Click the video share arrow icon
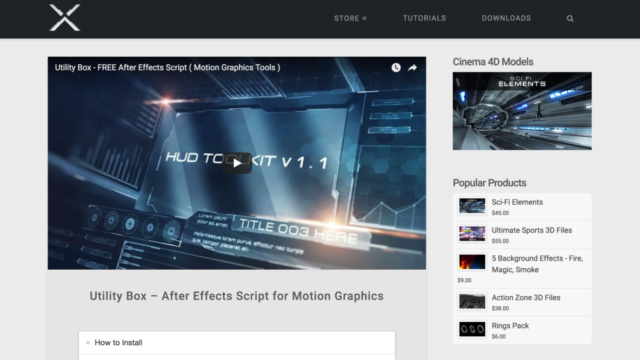This screenshot has width=640, height=360. [x=412, y=68]
